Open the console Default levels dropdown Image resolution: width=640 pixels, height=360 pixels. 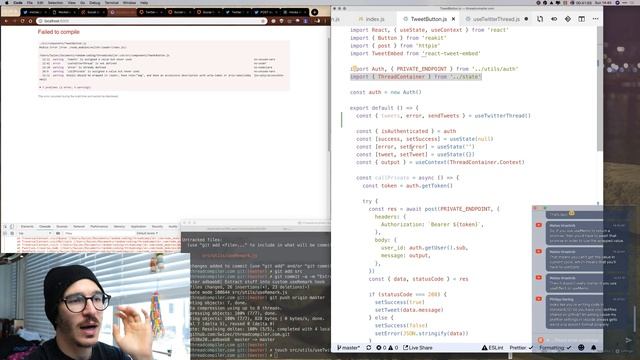147,233
